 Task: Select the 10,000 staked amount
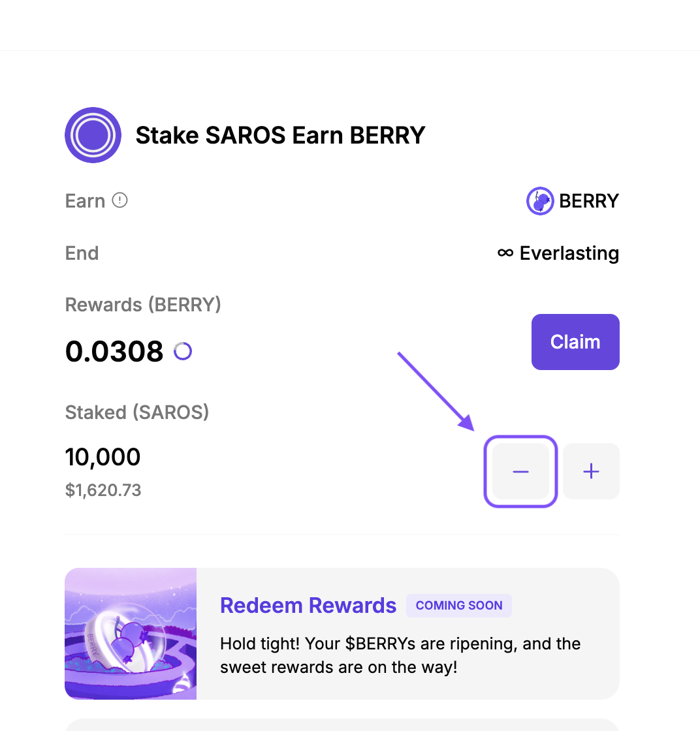[x=103, y=457]
